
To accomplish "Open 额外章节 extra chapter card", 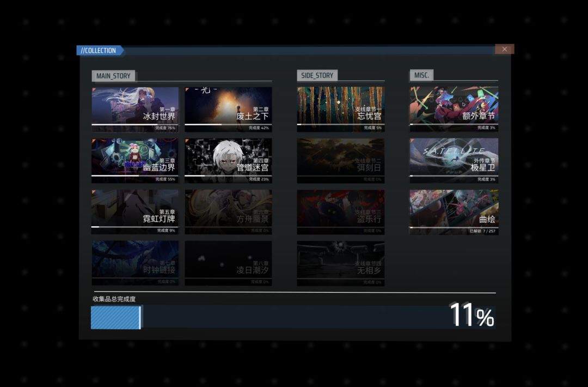I will [x=454, y=109].
